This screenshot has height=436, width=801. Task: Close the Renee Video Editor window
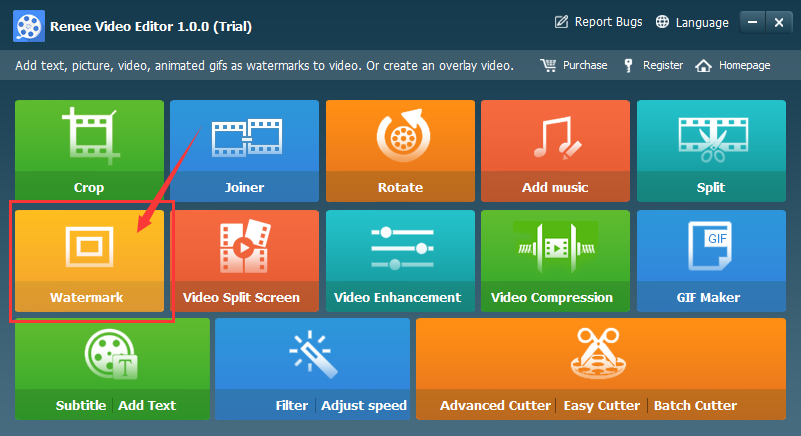[x=779, y=22]
